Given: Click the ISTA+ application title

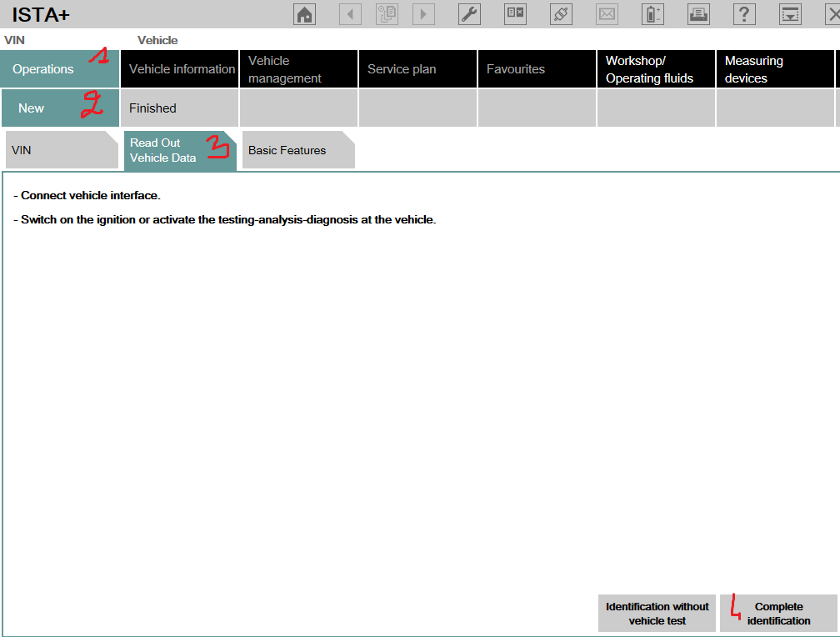Looking at the screenshot, I should [41, 14].
